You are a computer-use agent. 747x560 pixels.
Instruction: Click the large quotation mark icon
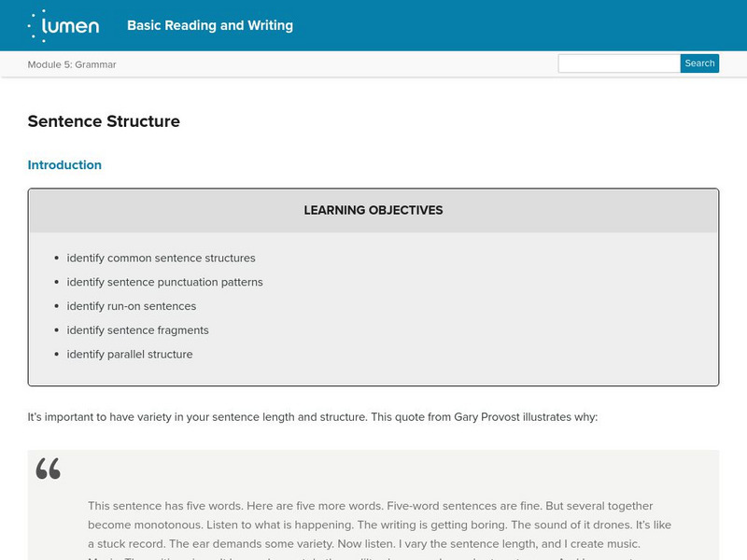pos(49,469)
